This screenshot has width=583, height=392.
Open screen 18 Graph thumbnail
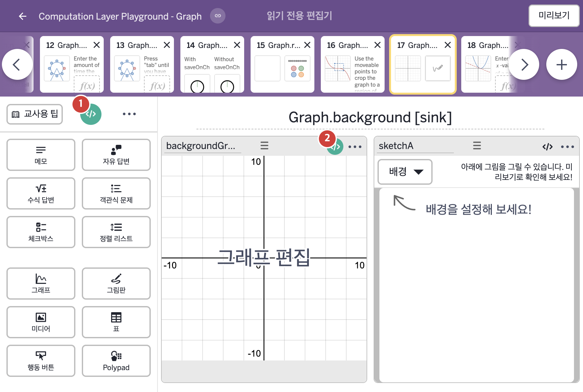pyautogui.click(x=488, y=64)
